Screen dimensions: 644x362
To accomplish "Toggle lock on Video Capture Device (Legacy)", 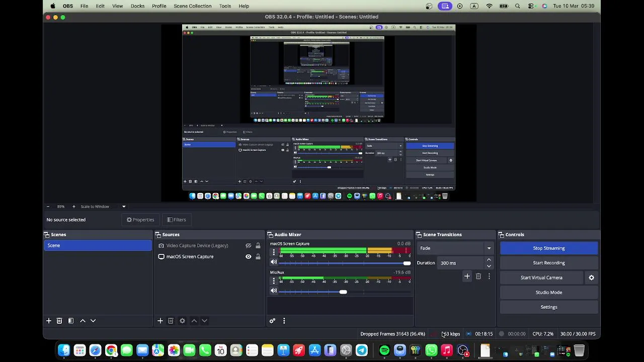I will click(258, 246).
